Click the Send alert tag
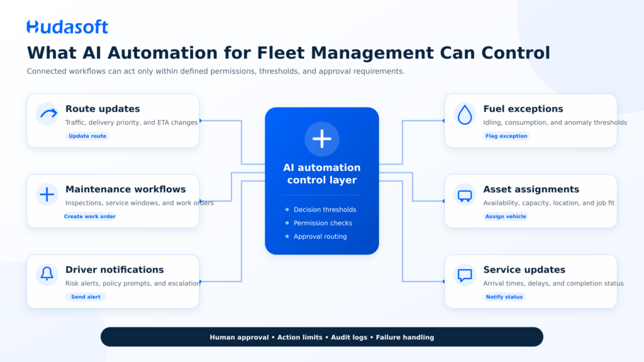 (x=86, y=297)
